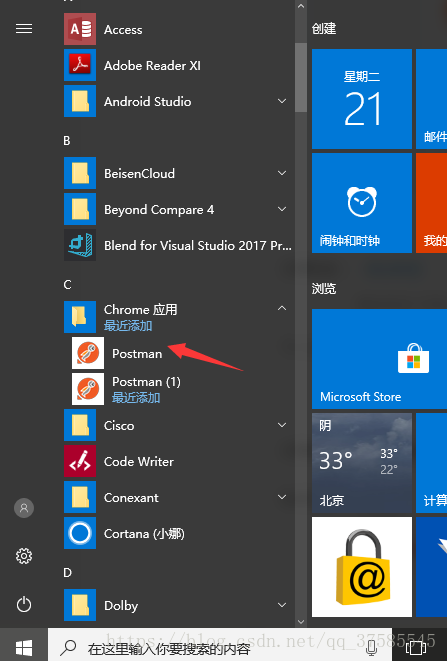Expand the Beyond Compare 4 chevron
The width and height of the screenshot is (447, 661).
pyautogui.click(x=282, y=209)
